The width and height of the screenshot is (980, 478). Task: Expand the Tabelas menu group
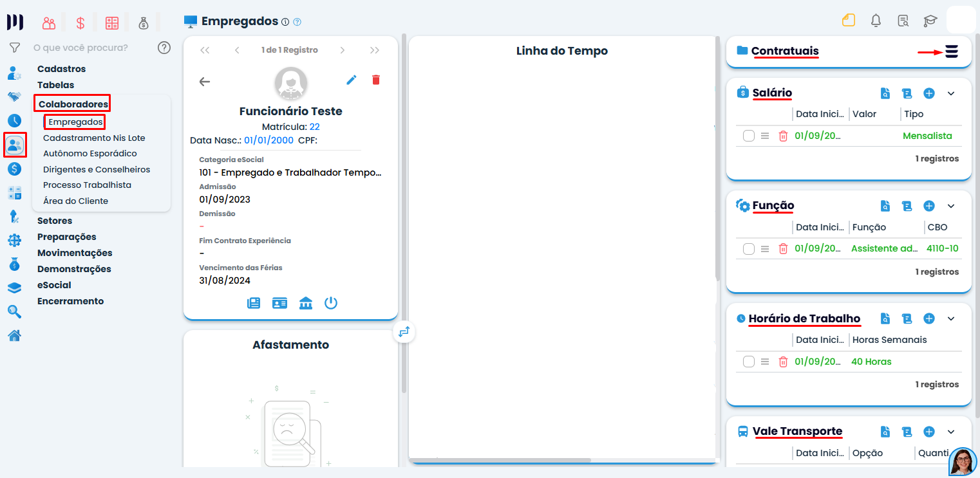click(x=55, y=85)
